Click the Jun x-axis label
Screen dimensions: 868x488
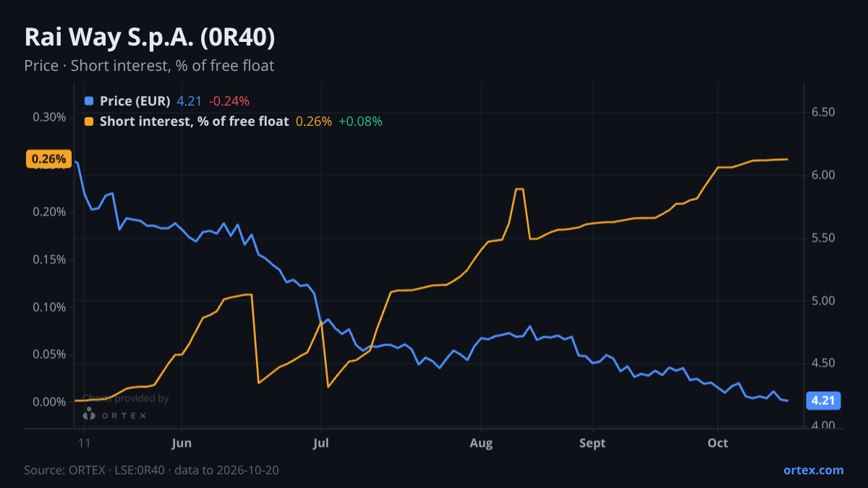click(x=182, y=443)
